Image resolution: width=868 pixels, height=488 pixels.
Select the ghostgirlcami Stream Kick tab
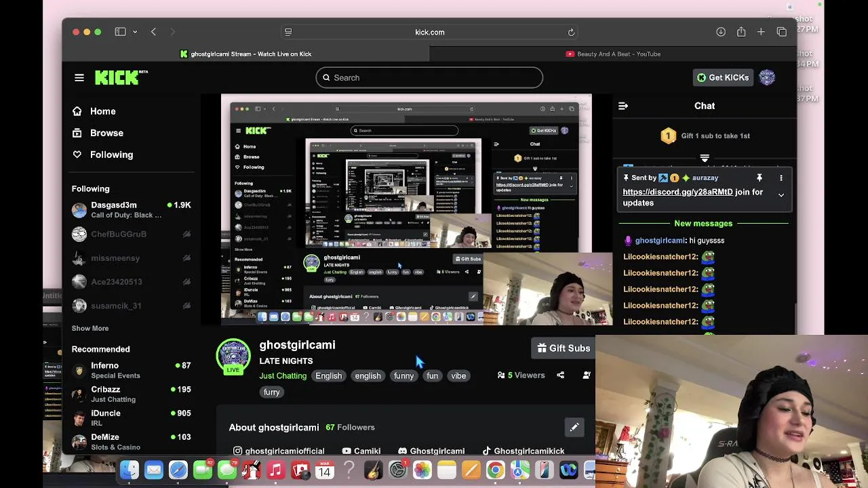point(245,54)
